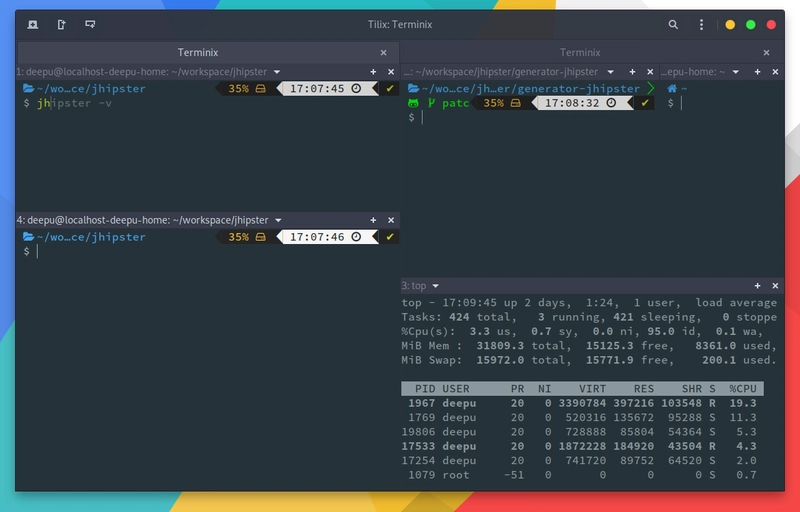This screenshot has width=800, height=512.
Task: Open the three-dot Tilix menu
Action: tap(702, 24)
